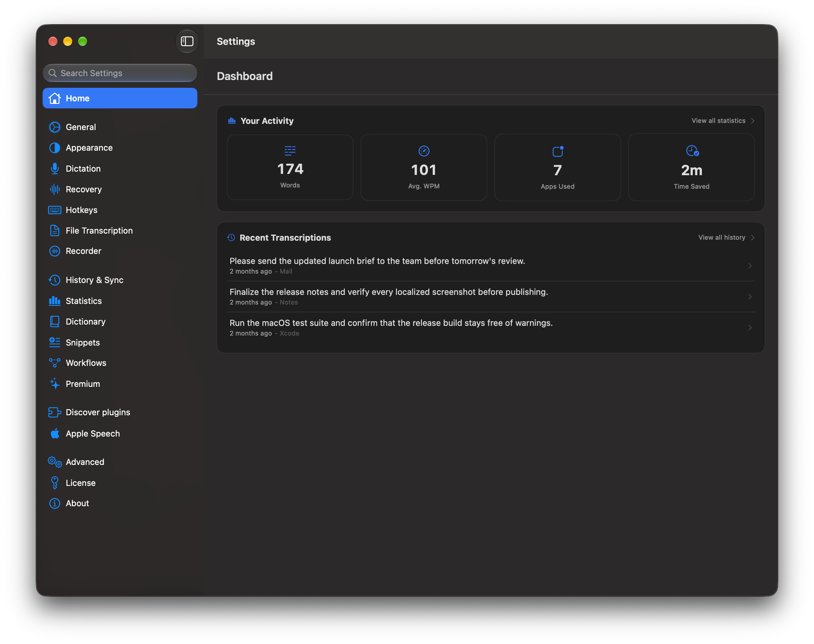
Task: Click the General gear icon
Action: pos(55,127)
